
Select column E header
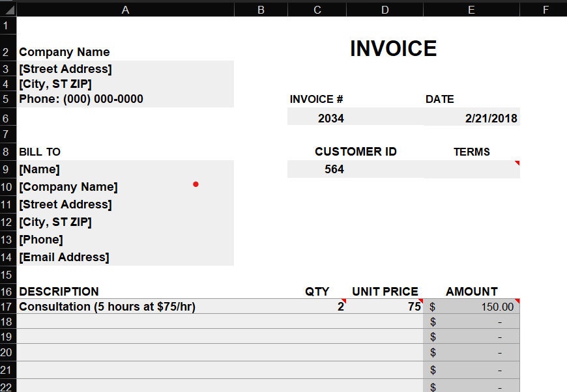click(x=471, y=10)
